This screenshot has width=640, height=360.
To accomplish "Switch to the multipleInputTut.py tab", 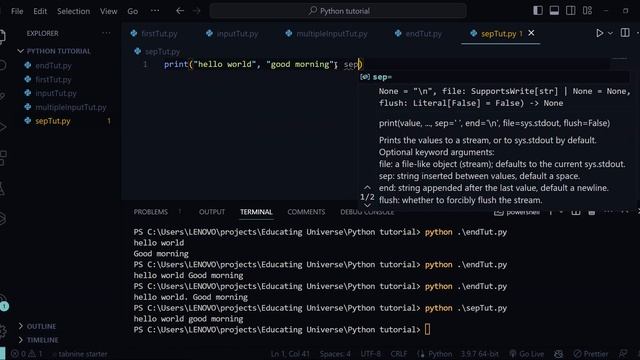I will 327,34.
